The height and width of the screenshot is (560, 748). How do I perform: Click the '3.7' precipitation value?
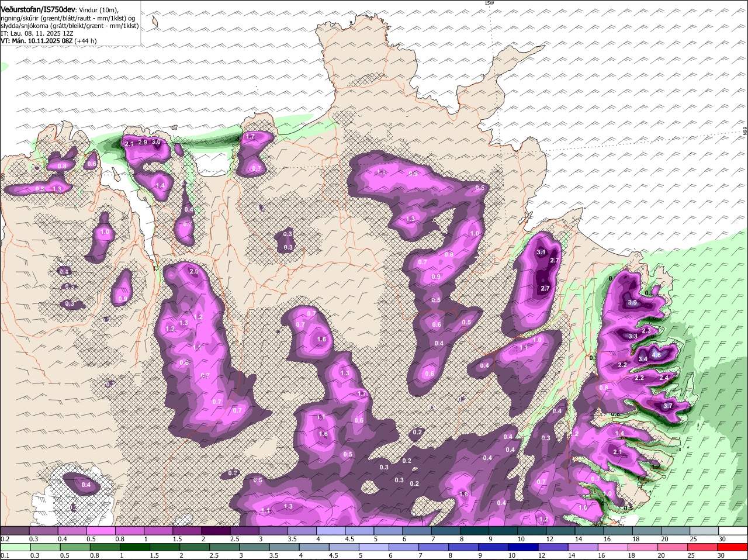(x=669, y=406)
